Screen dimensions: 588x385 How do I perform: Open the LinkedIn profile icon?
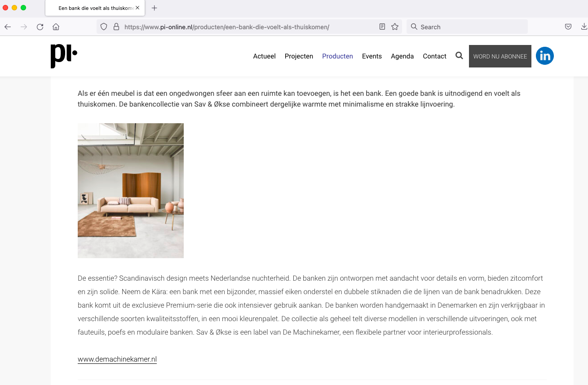(544, 56)
